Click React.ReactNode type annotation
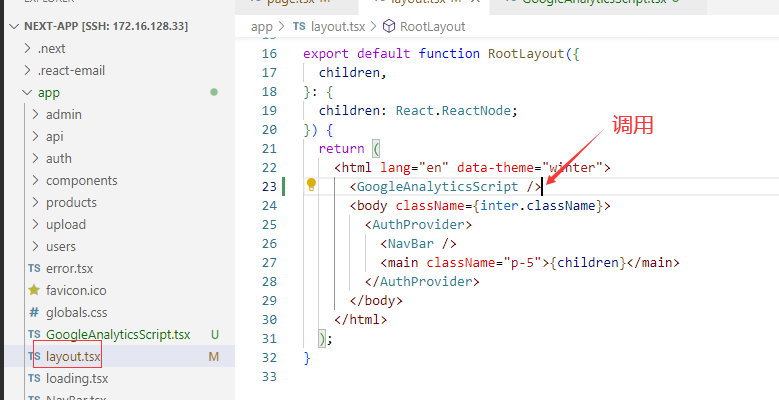779x400 pixels. coord(453,111)
